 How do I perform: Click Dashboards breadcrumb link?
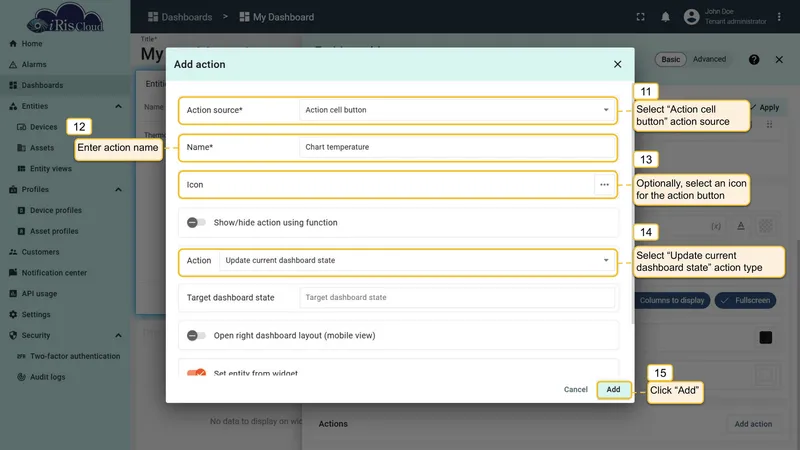pos(180,17)
